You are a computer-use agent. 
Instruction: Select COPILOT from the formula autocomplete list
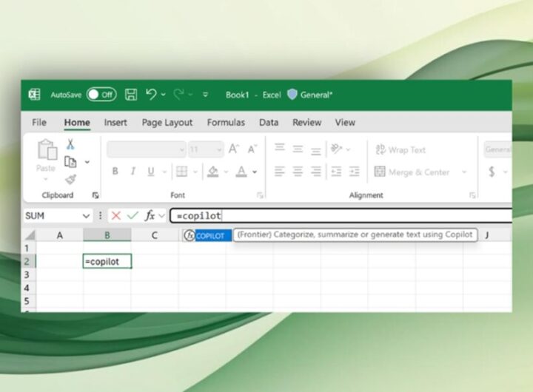click(x=212, y=235)
